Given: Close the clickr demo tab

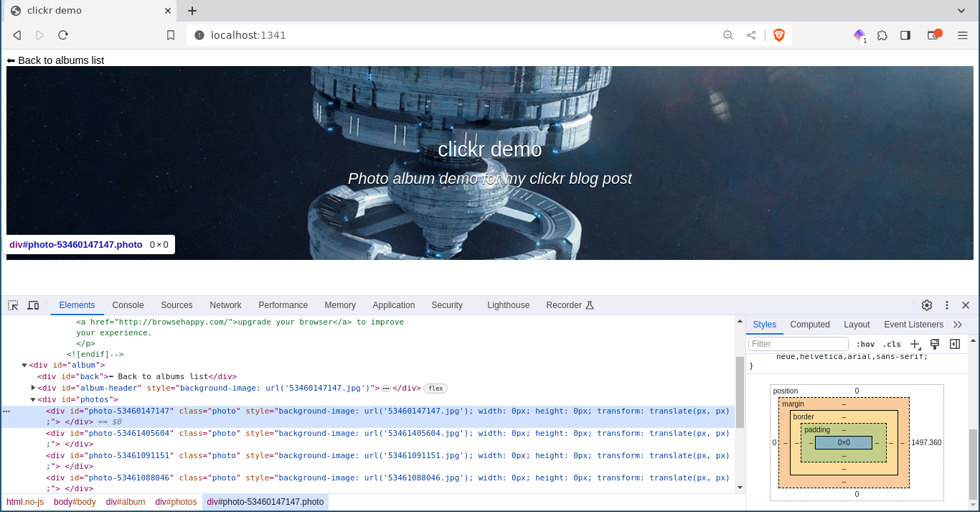Looking at the screenshot, I should 167,11.
